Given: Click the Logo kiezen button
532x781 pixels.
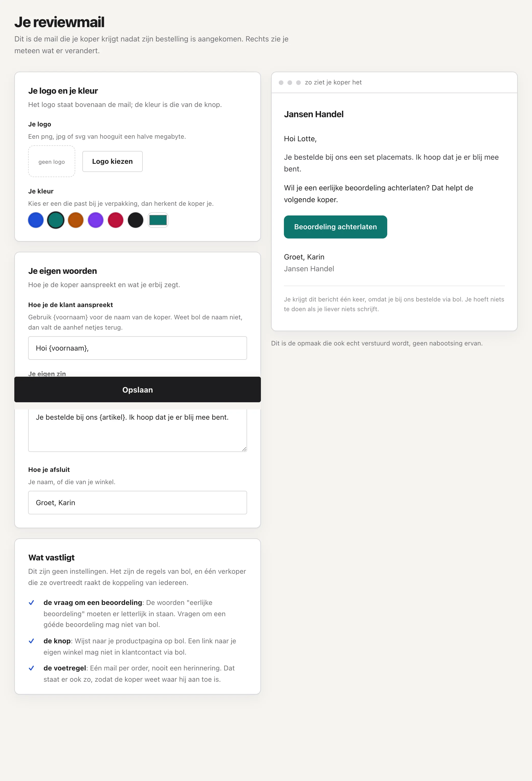Looking at the screenshot, I should (x=113, y=161).
